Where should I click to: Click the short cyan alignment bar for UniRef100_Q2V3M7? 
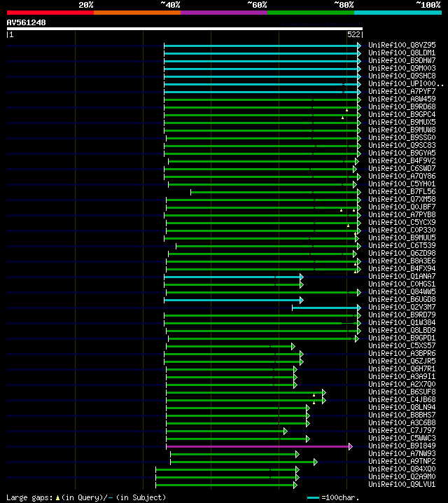[325, 308]
